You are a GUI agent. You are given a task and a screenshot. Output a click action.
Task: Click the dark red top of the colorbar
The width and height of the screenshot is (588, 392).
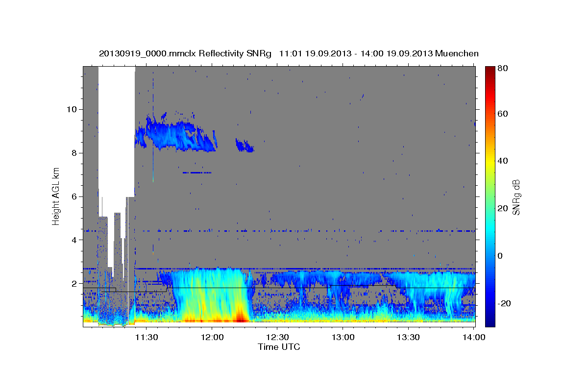pos(490,71)
